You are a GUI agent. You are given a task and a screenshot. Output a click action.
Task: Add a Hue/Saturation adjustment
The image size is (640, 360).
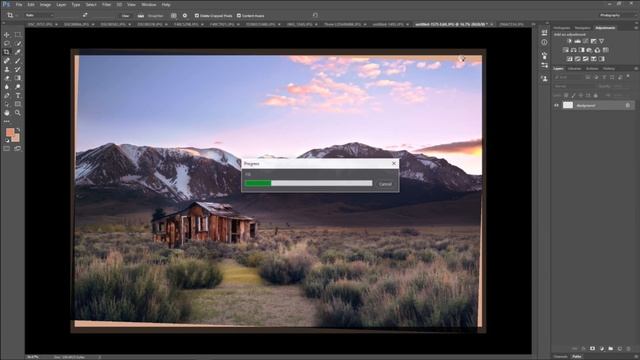(566, 50)
